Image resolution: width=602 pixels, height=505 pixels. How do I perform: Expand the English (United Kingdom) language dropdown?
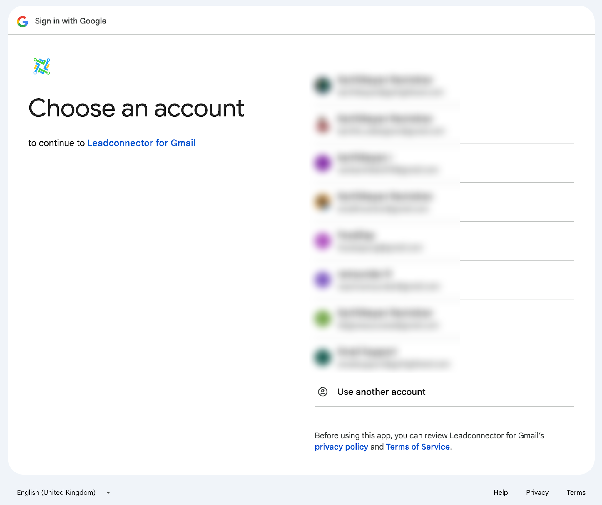point(64,492)
